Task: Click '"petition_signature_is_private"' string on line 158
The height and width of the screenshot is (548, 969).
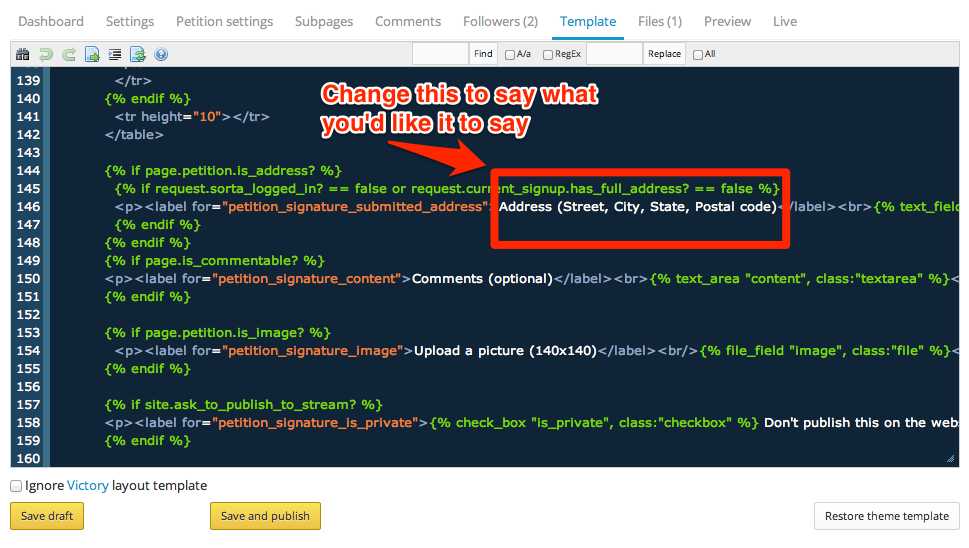Action: [x=315, y=423]
